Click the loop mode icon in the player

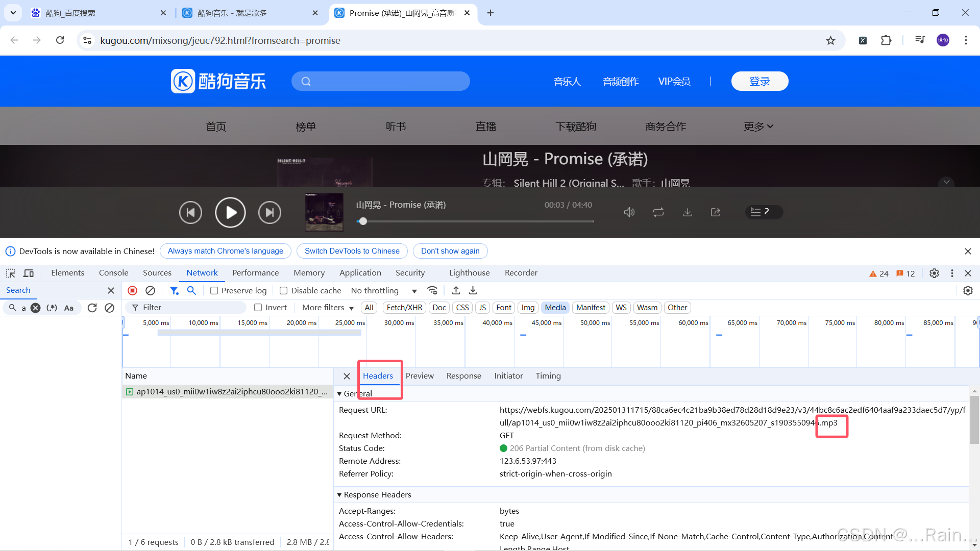[658, 212]
